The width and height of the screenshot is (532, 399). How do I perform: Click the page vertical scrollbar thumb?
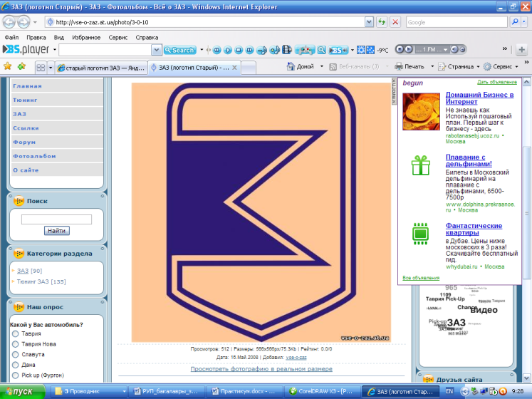[526, 214]
